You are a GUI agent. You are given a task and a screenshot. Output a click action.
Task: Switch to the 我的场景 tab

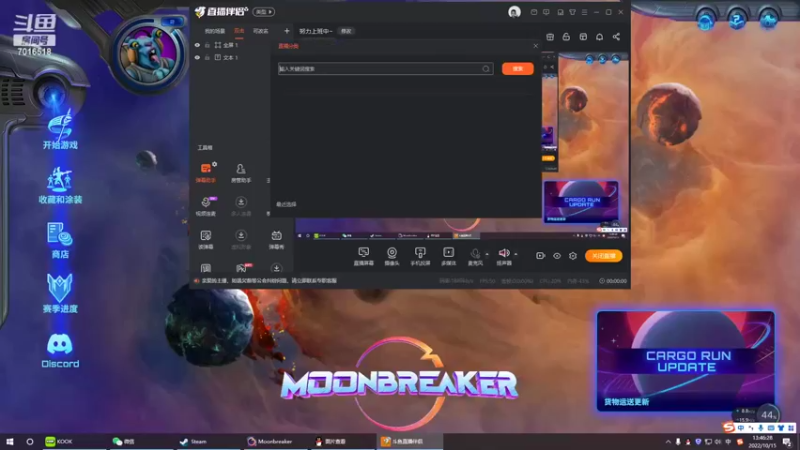[x=215, y=31]
